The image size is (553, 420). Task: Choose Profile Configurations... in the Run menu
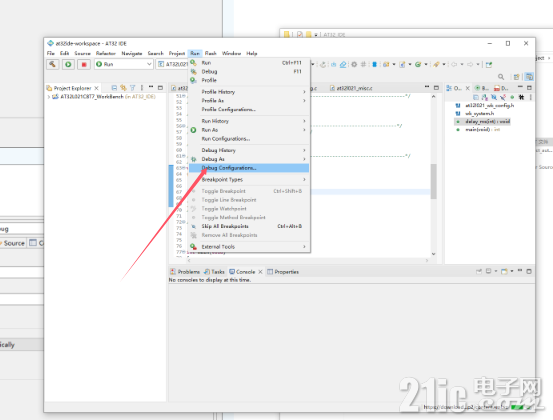pyautogui.click(x=249, y=109)
